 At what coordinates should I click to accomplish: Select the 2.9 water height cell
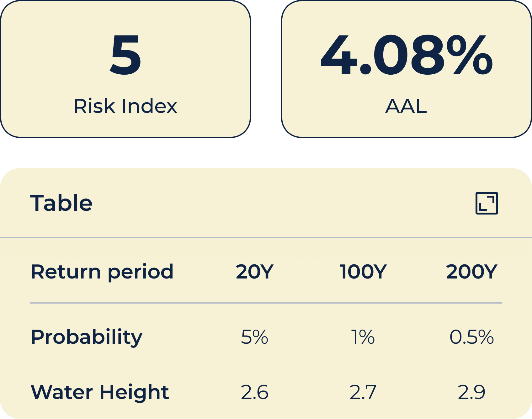click(x=471, y=392)
